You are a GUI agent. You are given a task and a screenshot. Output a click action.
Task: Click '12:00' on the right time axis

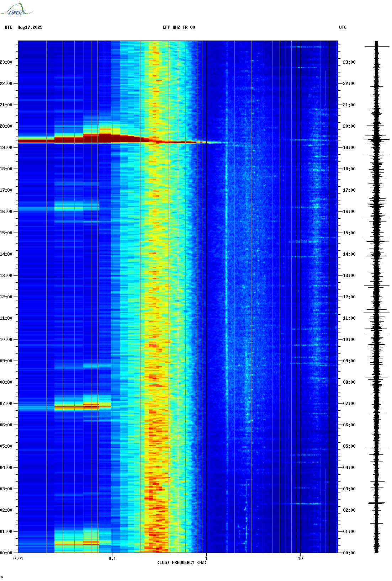[349, 297]
